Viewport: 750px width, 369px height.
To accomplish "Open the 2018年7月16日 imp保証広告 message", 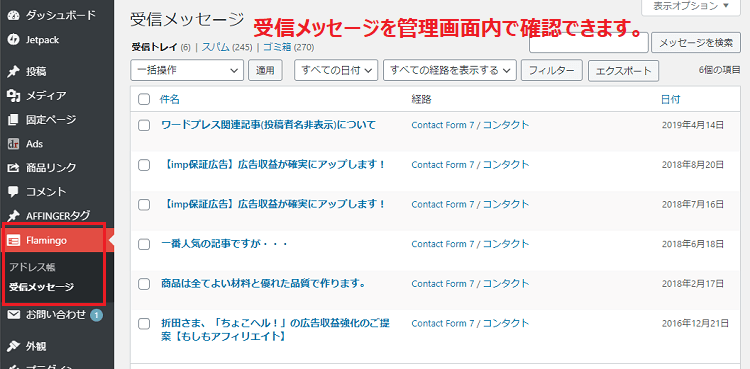I will pyautogui.click(x=274, y=204).
